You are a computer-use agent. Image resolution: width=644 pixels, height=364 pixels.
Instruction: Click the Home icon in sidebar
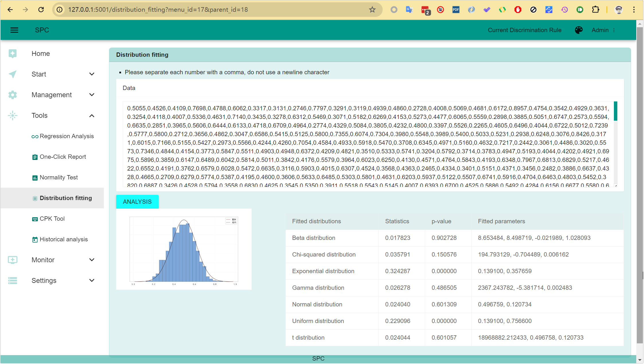point(12,53)
